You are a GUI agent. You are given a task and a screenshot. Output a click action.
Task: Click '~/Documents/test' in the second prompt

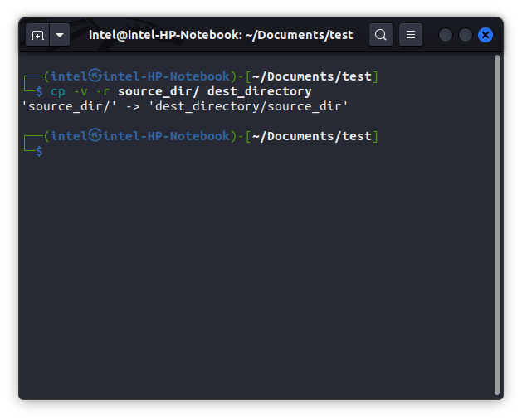click(311, 136)
